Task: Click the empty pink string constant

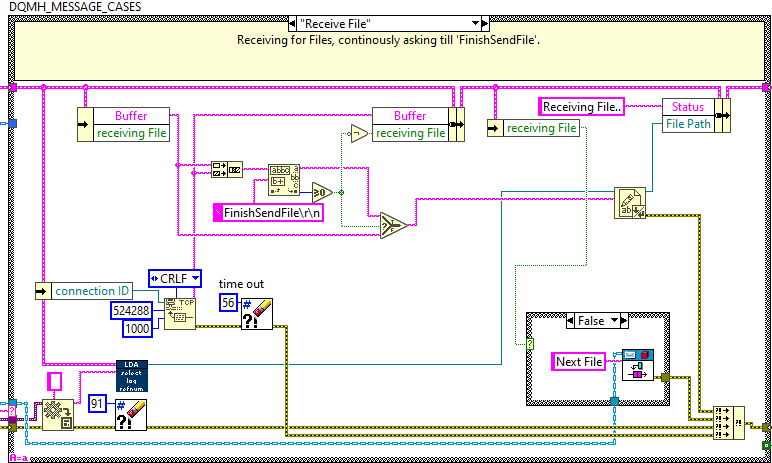Action: [54, 382]
